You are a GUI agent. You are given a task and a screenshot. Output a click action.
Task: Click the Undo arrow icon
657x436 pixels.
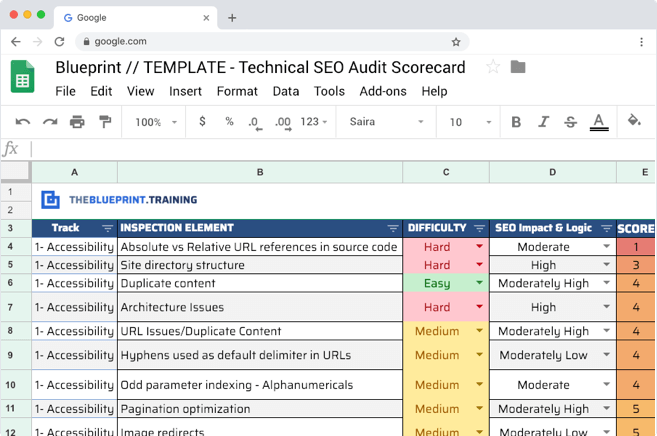pyautogui.click(x=22, y=122)
